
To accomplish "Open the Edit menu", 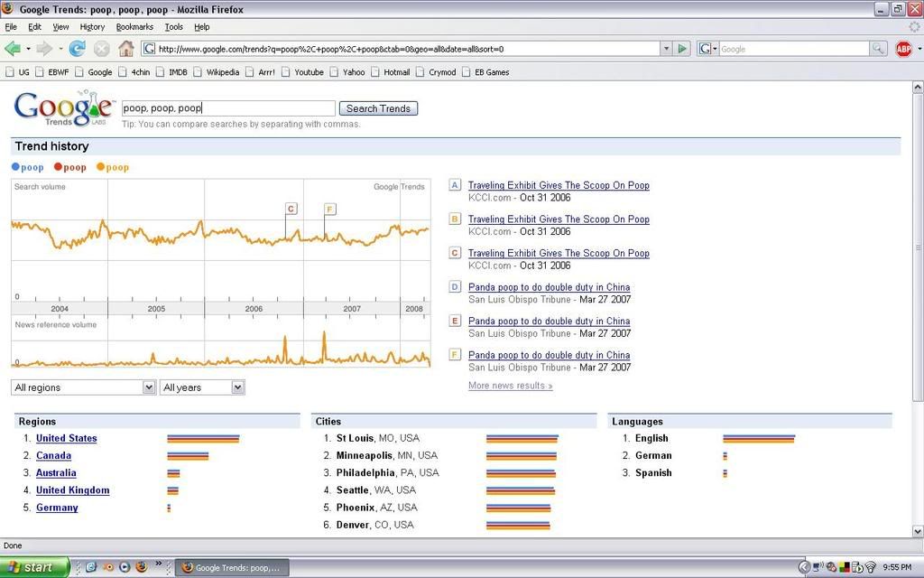I will (35, 26).
